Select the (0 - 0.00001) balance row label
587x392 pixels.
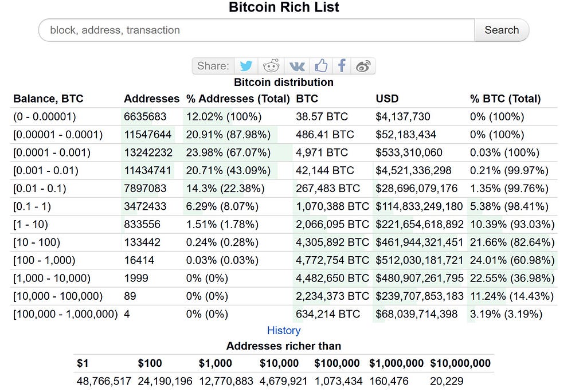coord(45,117)
